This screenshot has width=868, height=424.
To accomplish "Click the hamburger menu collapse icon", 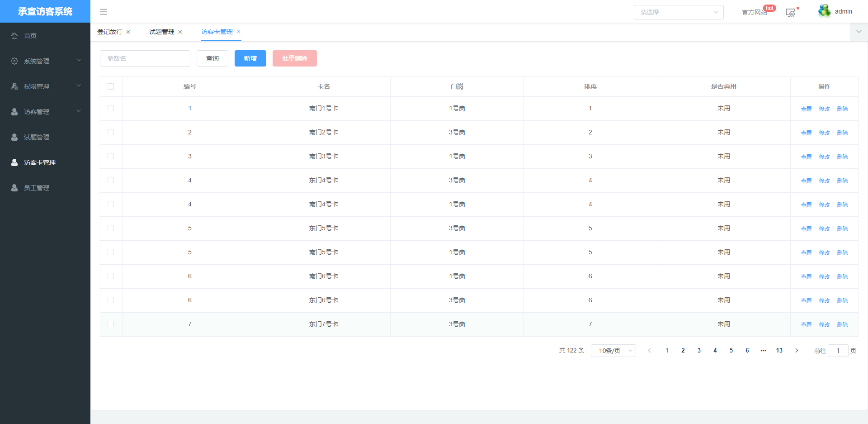I will [104, 12].
